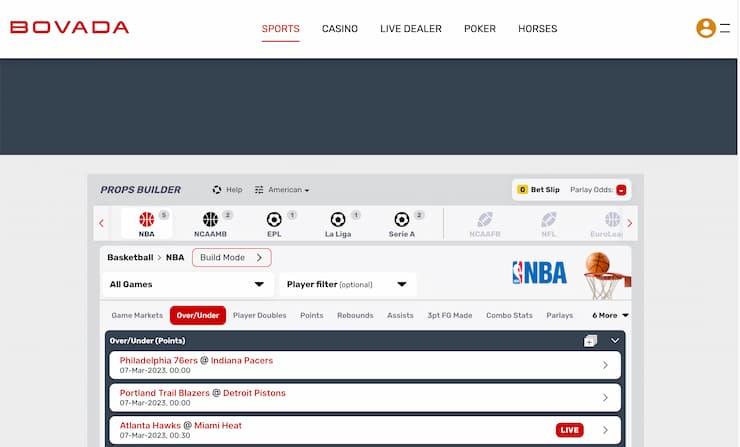Open the Player filter dropdown
The height and width of the screenshot is (447, 740).
[x=348, y=284]
